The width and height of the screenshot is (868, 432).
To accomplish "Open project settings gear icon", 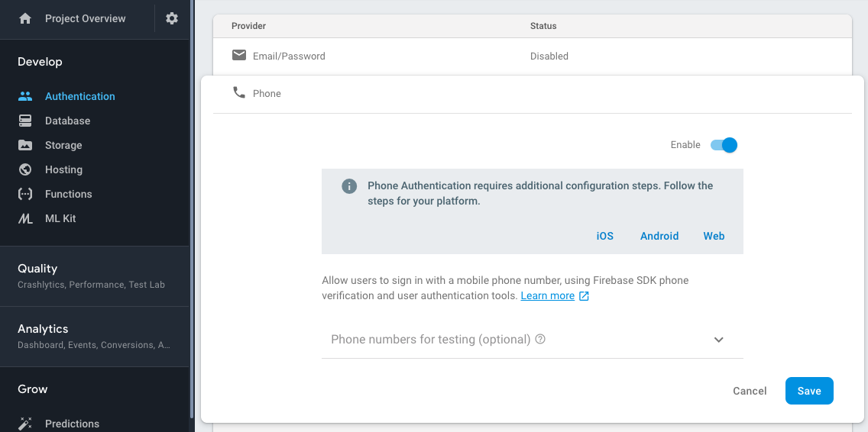I will tap(172, 18).
